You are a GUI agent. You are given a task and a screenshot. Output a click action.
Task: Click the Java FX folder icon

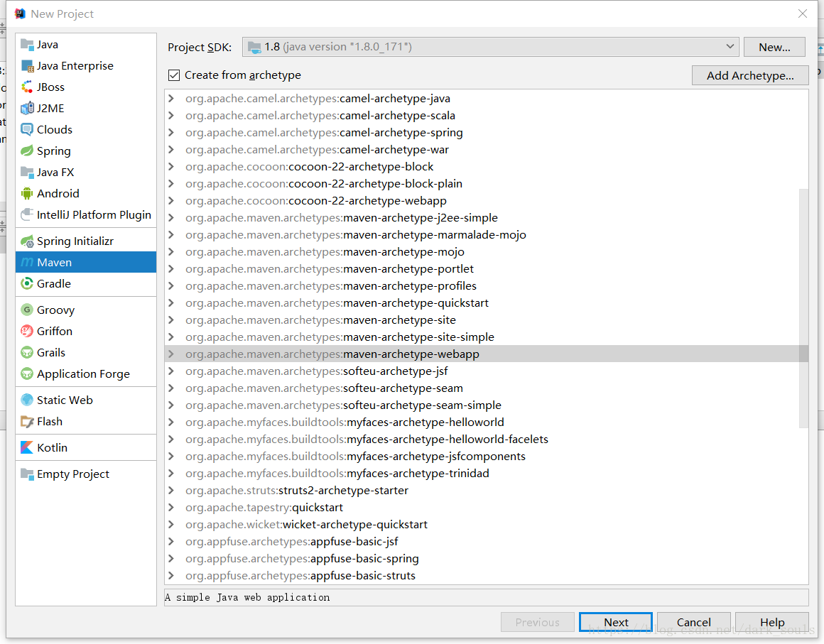click(27, 173)
